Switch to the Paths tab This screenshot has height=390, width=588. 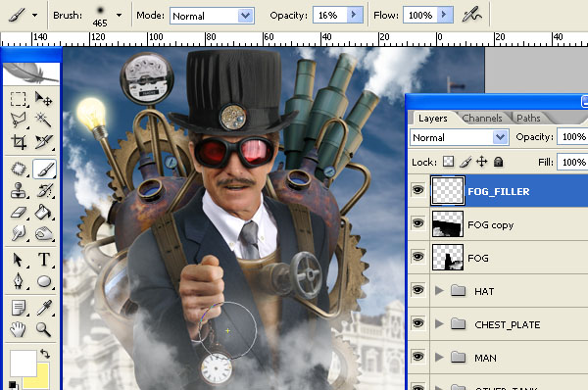point(528,119)
